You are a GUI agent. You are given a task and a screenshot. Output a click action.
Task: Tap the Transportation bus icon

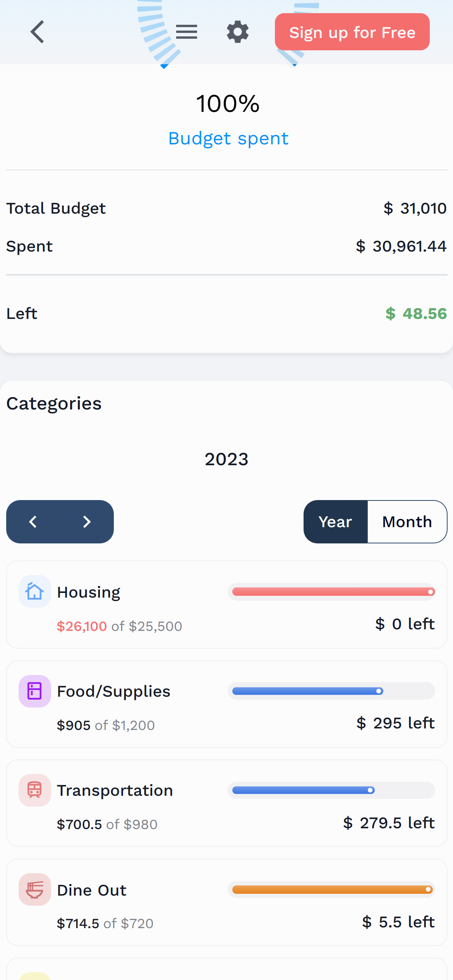[35, 790]
